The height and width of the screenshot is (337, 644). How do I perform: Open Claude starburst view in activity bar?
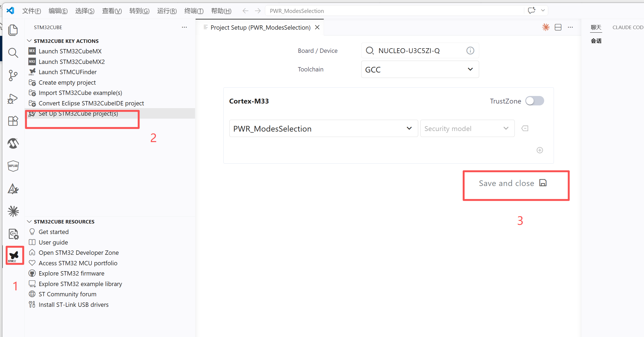pyautogui.click(x=13, y=211)
